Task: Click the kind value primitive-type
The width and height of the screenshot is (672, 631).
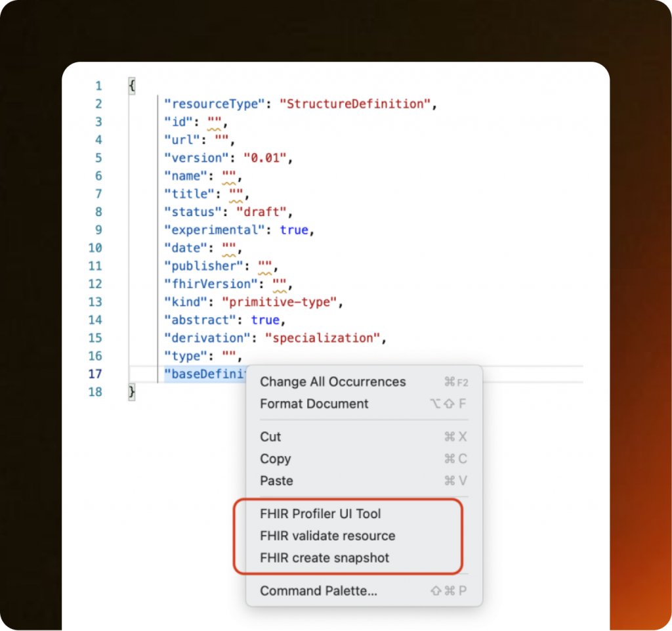Action: (x=281, y=302)
